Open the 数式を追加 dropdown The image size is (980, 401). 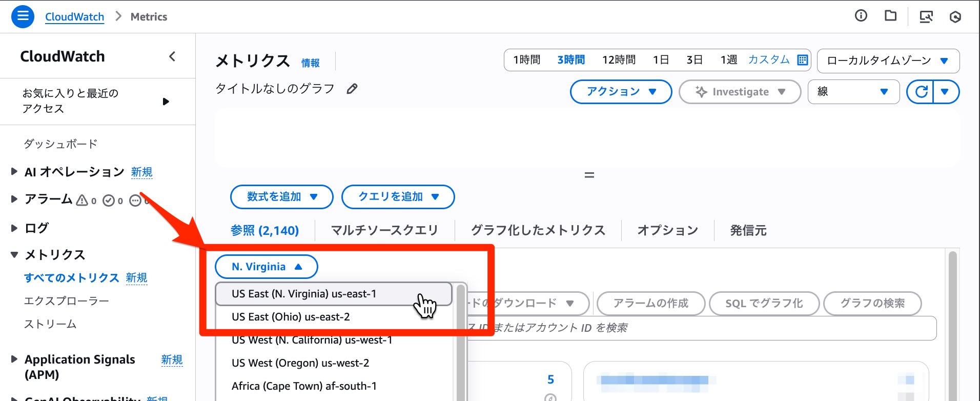pos(282,197)
